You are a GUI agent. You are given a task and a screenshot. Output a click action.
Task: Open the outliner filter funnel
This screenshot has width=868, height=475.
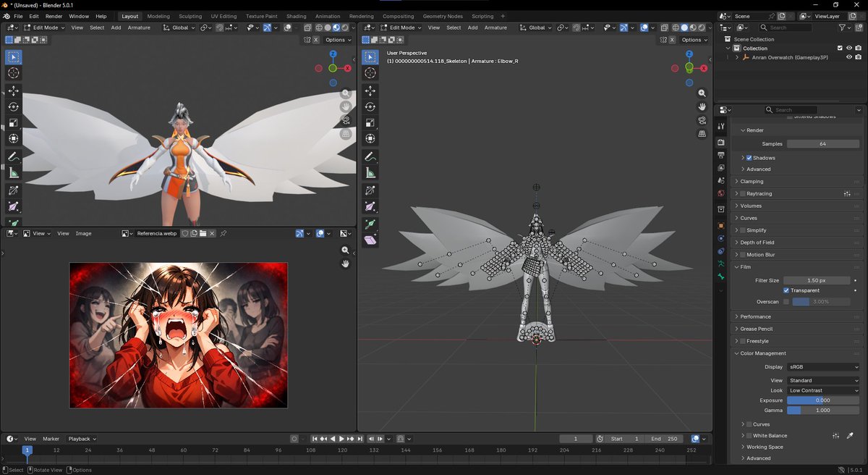(x=843, y=28)
